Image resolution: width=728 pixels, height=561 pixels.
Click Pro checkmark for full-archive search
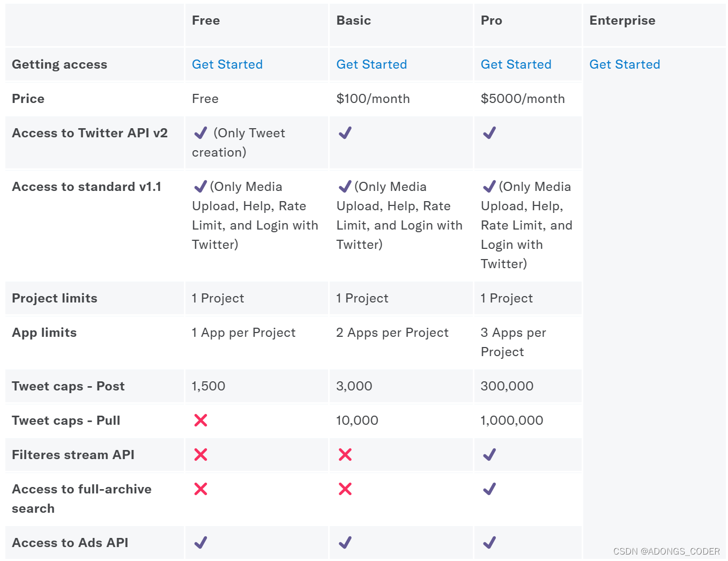point(489,489)
